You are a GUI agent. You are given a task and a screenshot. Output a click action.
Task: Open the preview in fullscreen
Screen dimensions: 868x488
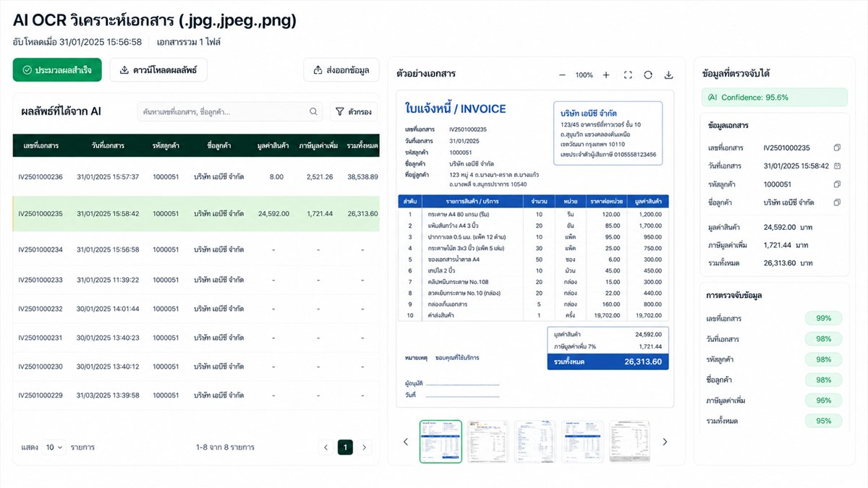tap(628, 75)
